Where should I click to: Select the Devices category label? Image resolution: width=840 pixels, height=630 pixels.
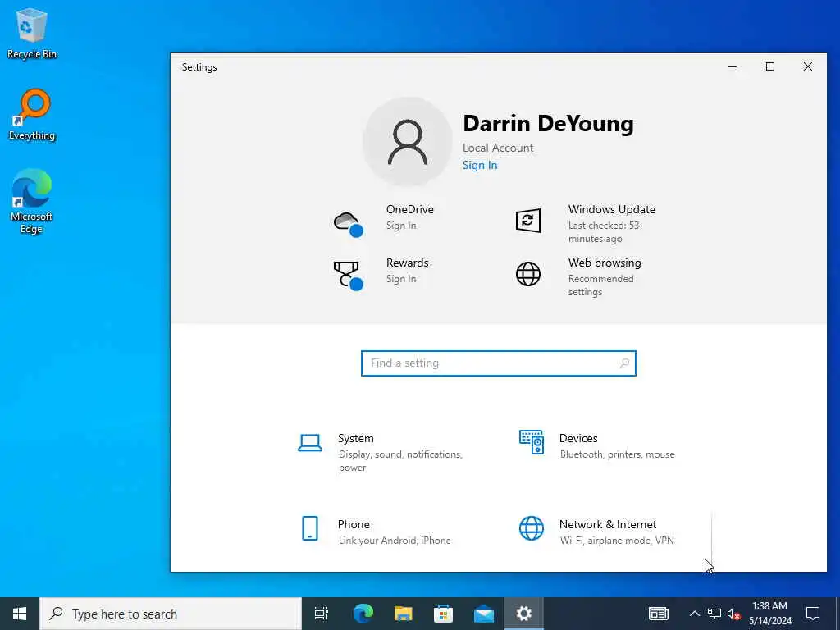578,438
